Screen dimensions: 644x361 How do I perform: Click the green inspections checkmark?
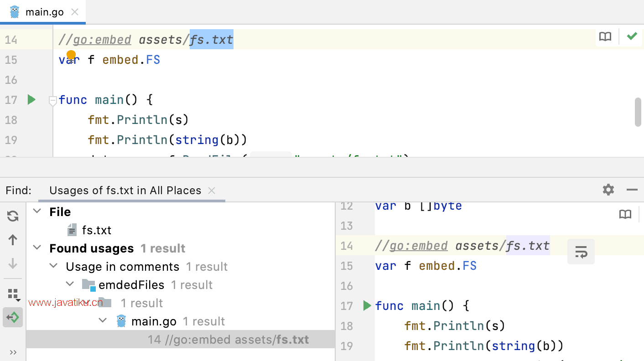point(632,36)
